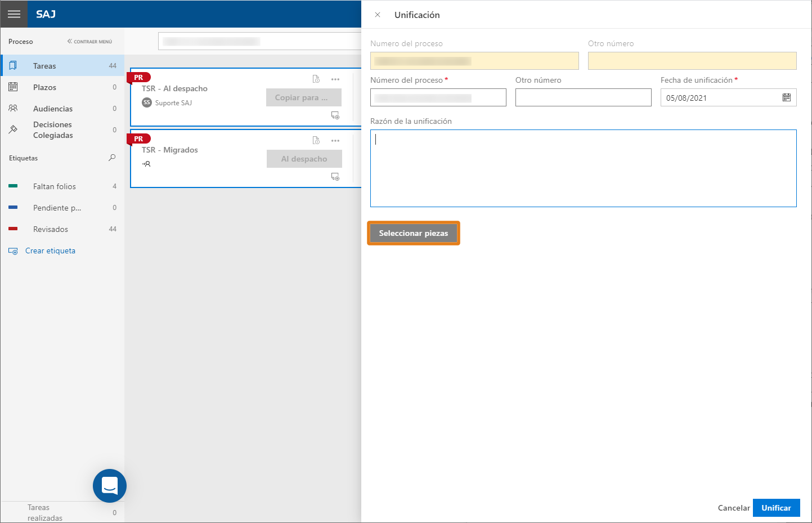Focus the required Número del proceso input
This screenshot has height=523, width=812.
[438, 97]
